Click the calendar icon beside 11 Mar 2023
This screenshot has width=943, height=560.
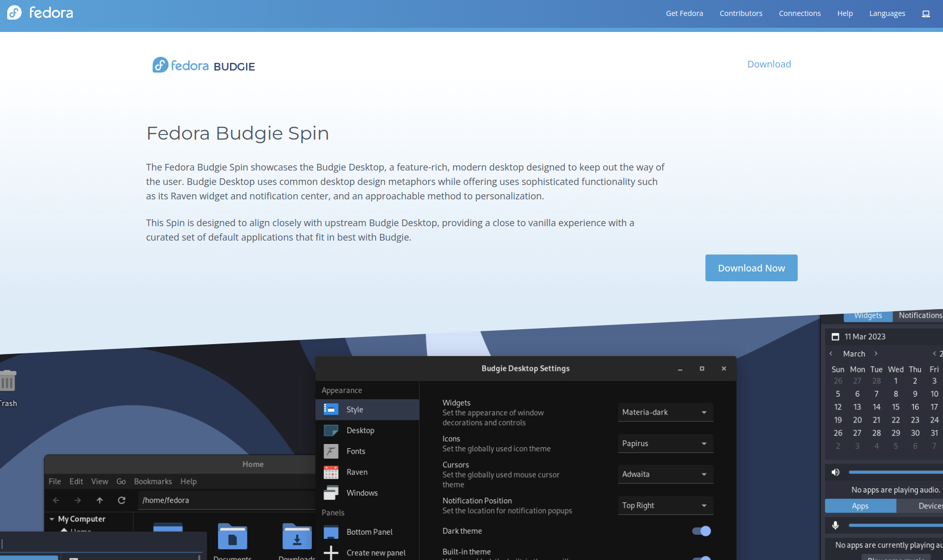(835, 336)
